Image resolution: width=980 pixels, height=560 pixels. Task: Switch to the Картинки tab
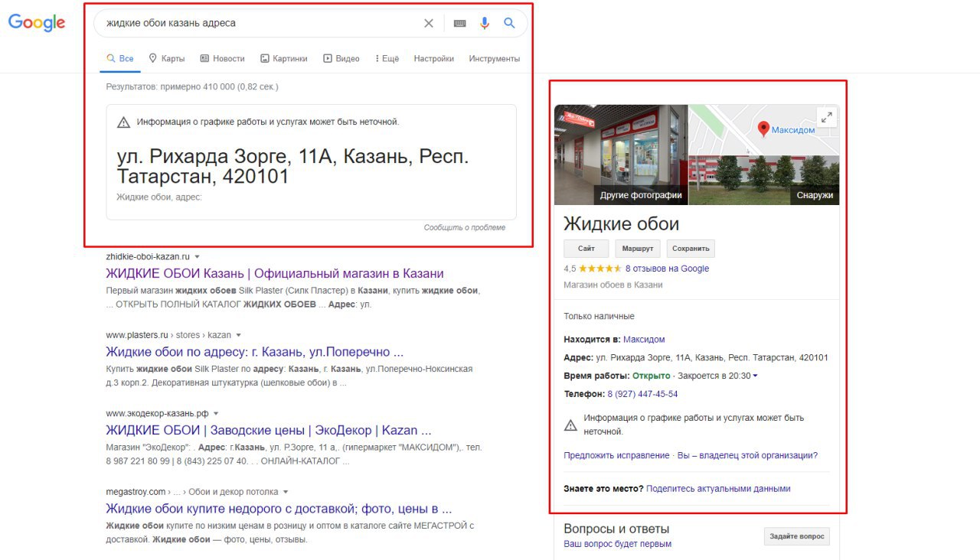coord(283,58)
